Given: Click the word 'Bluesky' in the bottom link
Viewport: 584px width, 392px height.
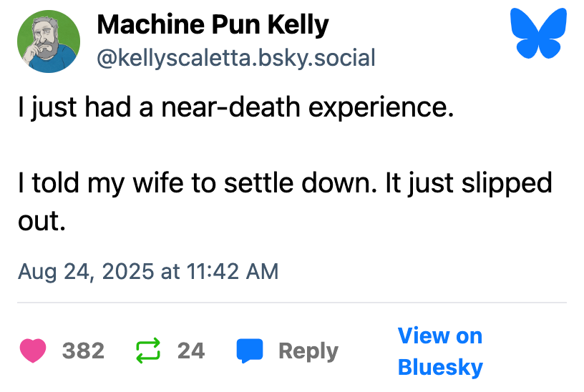Looking at the screenshot, I should [x=440, y=368].
